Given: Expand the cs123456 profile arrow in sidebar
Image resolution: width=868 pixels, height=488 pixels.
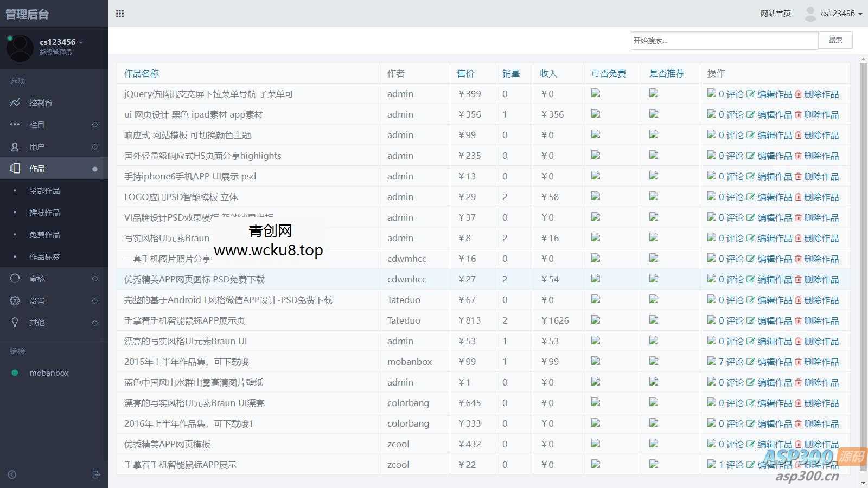Looking at the screenshot, I should pyautogui.click(x=81, y=42).
